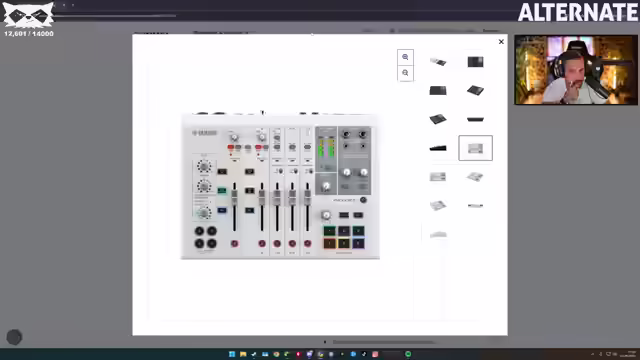640x360 pixels.
Task: Zoom in on the product image
Action: 405,57
